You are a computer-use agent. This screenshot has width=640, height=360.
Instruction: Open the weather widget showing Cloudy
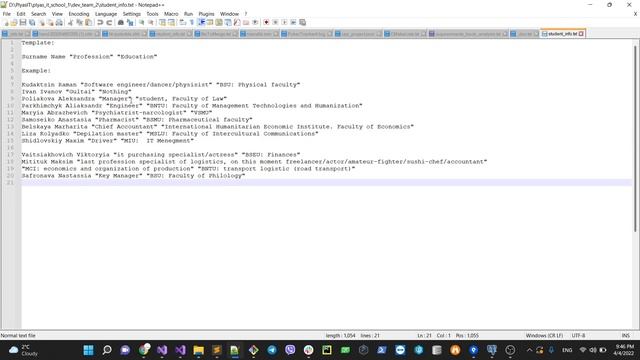tap(23, 350)
